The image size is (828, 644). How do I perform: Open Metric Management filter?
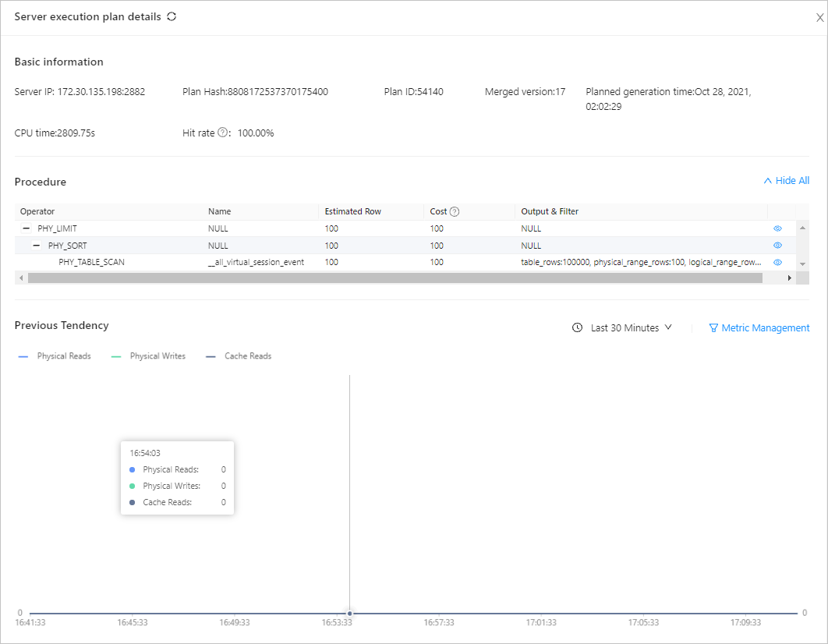(x=759, y=327)
